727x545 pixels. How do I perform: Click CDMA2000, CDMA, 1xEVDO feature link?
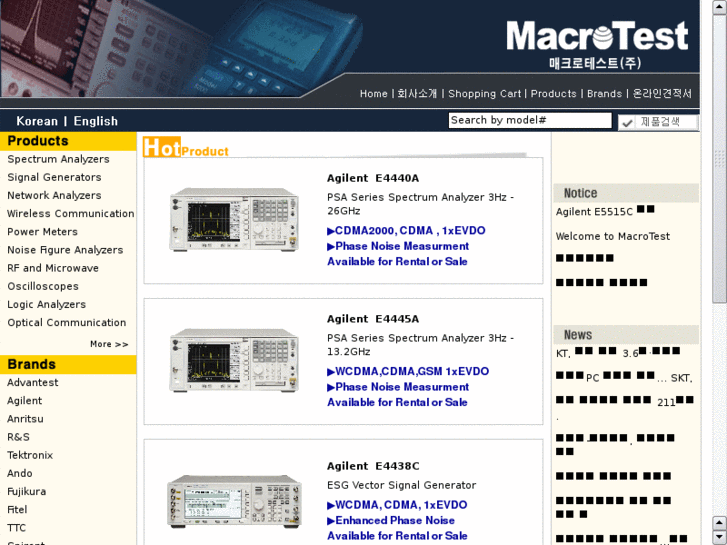[x=406, y=231]
